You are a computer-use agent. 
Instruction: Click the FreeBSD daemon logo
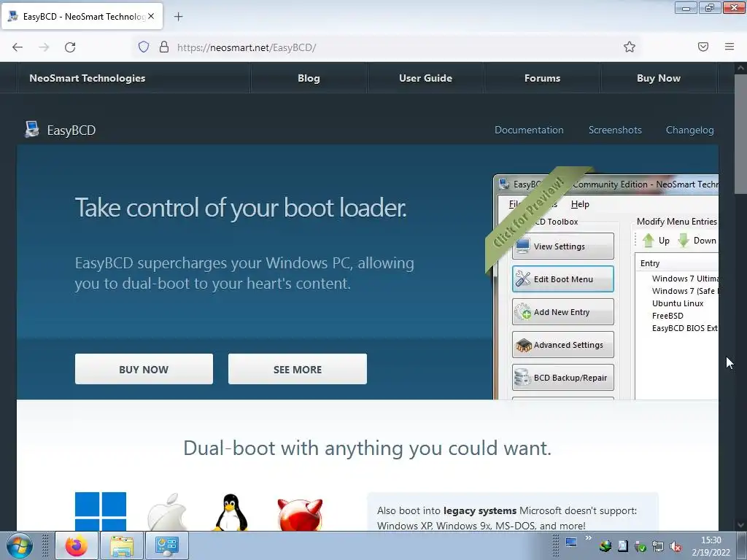(x=300, y=514)
